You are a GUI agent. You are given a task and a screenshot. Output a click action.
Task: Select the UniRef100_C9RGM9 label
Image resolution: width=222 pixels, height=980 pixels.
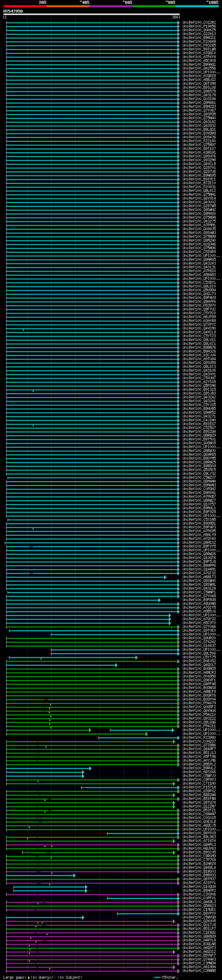[199, 856]
